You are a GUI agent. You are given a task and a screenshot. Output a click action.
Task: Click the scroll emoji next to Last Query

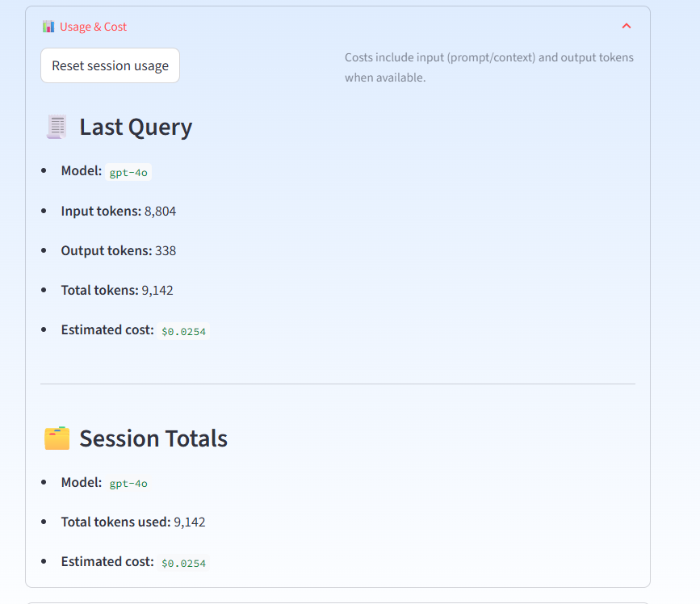55,126
